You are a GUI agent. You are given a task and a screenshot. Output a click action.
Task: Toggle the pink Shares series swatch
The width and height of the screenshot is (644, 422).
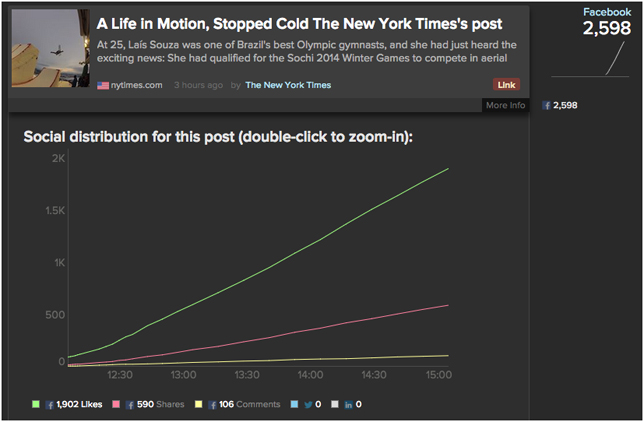click(116, 404)
